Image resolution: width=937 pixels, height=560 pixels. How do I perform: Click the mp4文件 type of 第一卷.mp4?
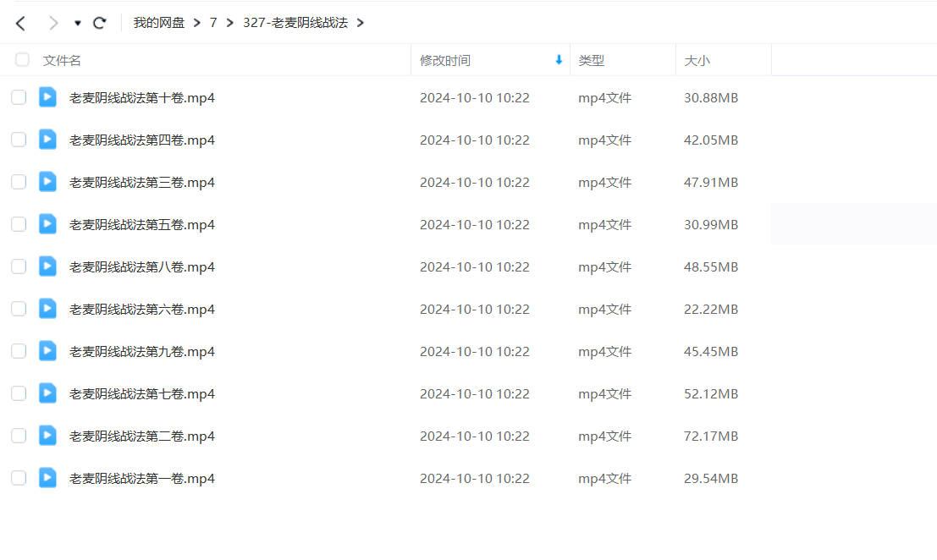[x=604, y=479]
